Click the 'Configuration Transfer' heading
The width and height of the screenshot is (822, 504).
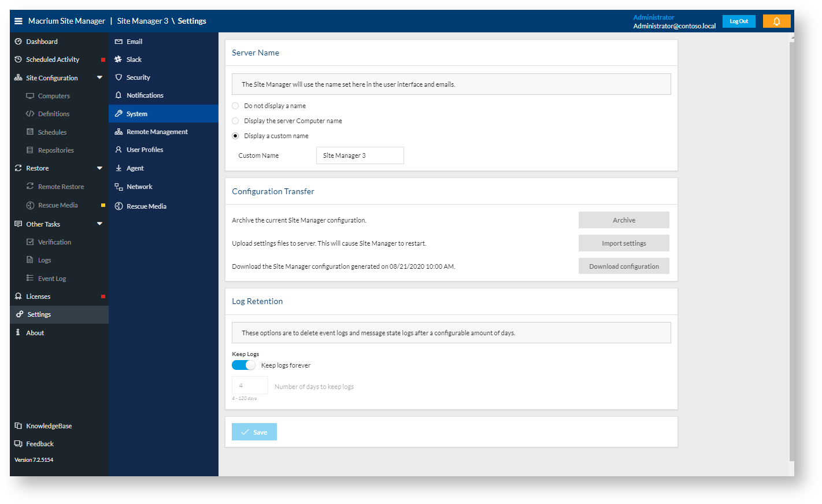click(273, 191)
